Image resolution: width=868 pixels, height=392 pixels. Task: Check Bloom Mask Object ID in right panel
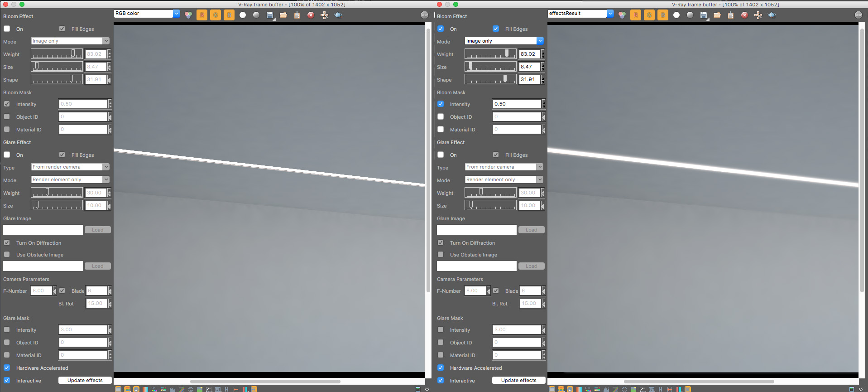point(441,116)
